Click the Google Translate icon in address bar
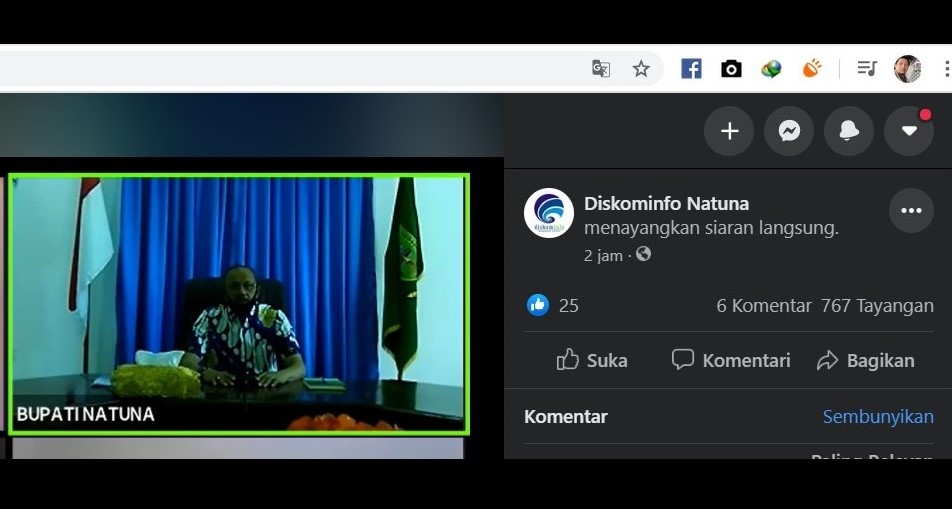Image resolution: width=952 pixels, height=509 pixels. pyautogui.click(x=600, y=69)
